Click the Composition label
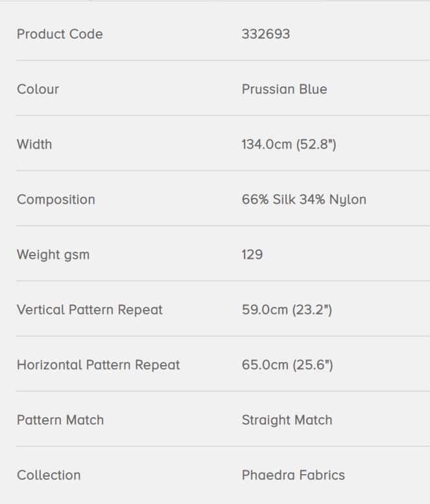The image size is (430, 504). click(x=56, y=200)
